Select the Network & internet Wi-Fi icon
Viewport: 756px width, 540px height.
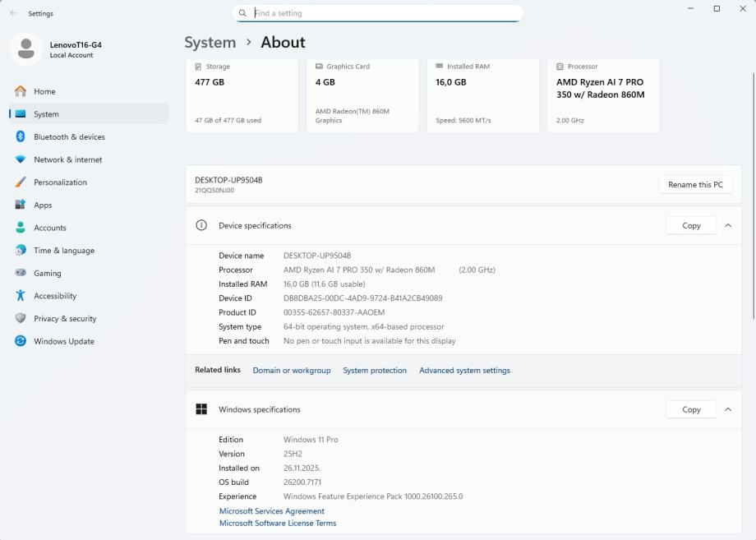pos(21,159)
